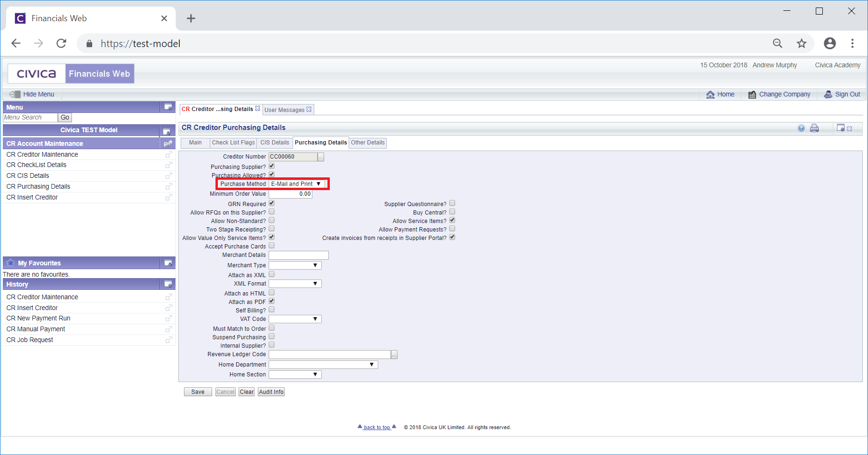Toggle the GRN Required checkbox
Screen dimensions: 868x455
[x=271, y=203]
